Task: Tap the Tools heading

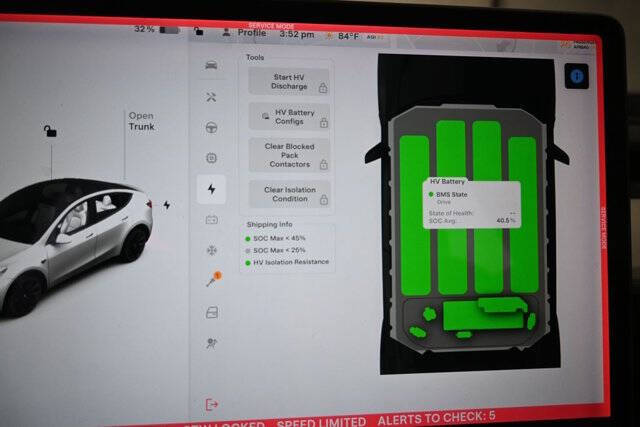Action: [x=255, y=58]
